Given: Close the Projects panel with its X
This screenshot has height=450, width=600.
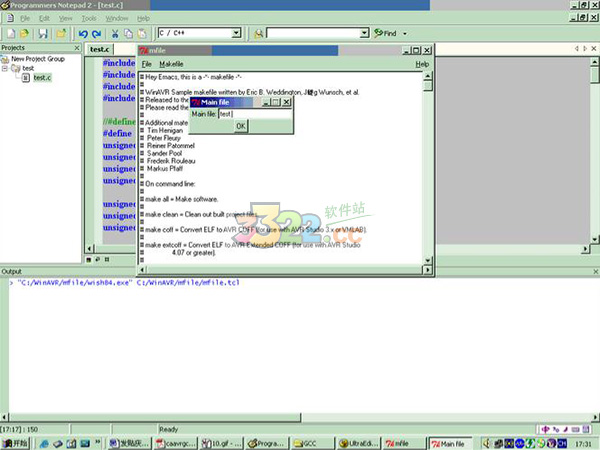Looking at the screenshot, I should click(x=77, y=48).
